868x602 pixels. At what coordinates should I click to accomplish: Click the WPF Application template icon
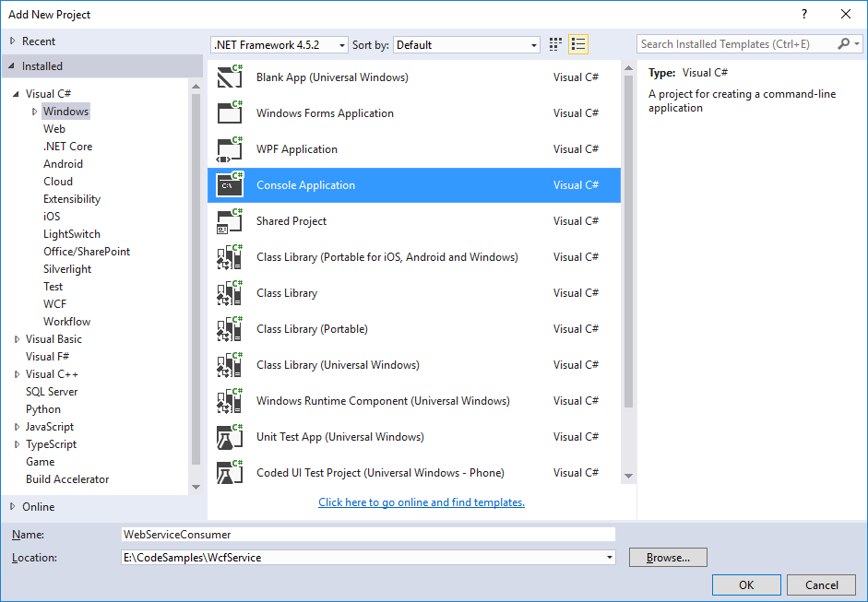coord(230,148)
